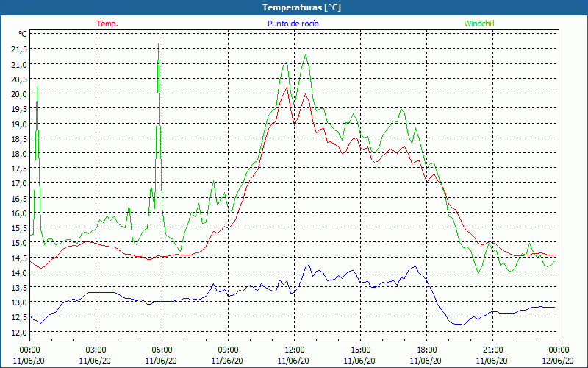Click the 19,0 y-axis value
The image size is (588, 368).
coord(19,124)
